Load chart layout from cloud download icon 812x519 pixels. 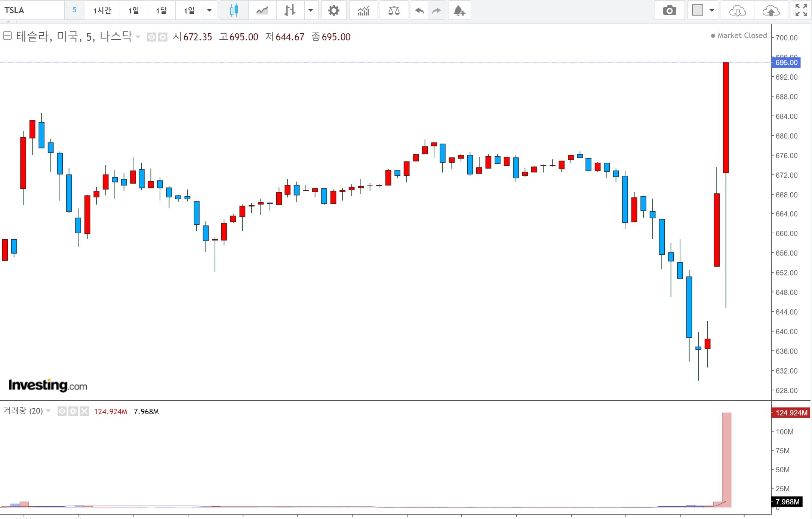737,10
